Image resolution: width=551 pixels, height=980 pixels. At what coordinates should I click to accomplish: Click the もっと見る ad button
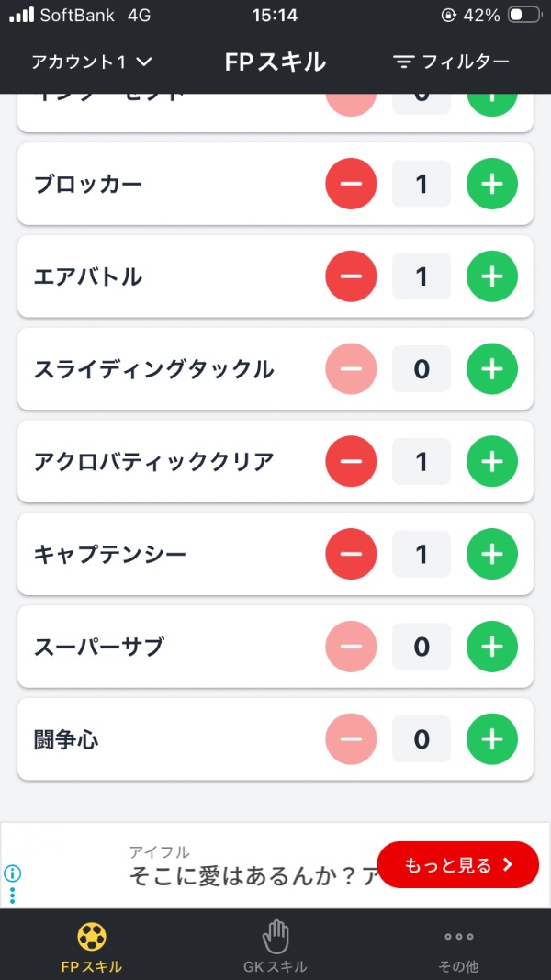[x=457, y=864]
